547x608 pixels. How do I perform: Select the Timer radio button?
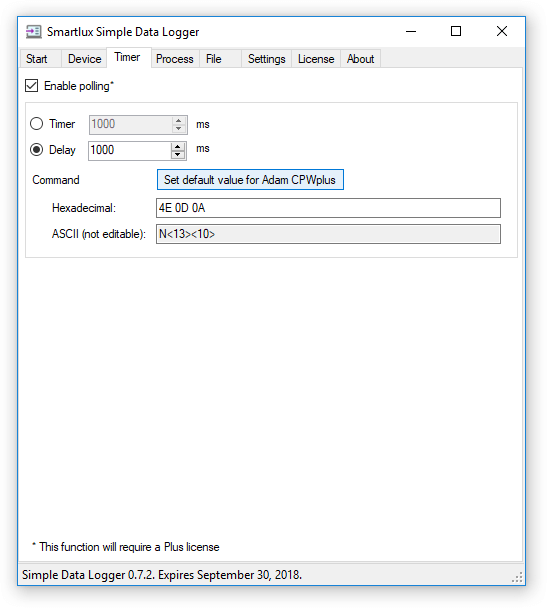pos(36,124)
